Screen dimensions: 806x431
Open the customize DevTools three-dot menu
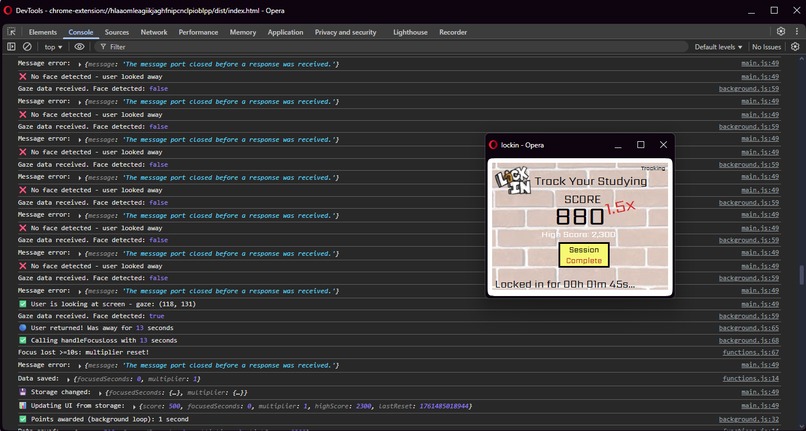797,31
